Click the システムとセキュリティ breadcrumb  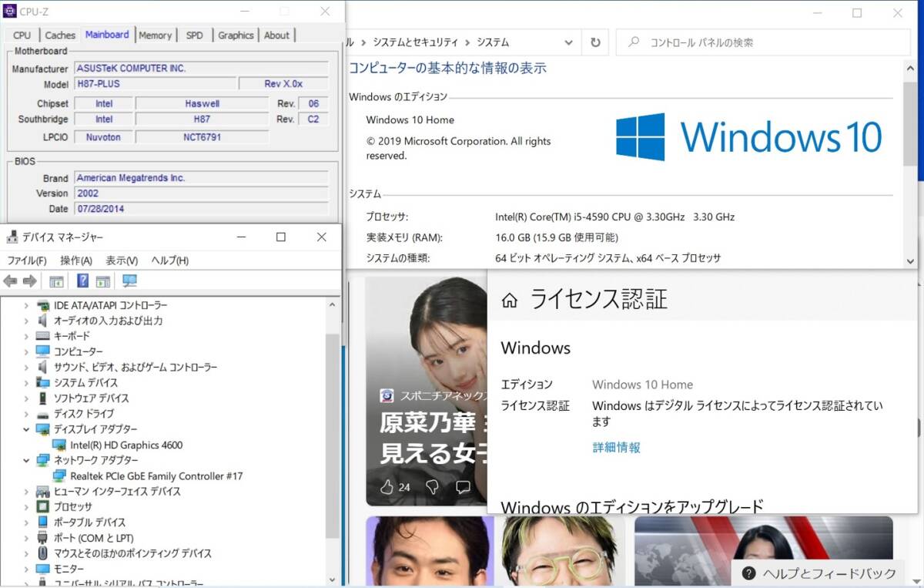click(x=415, y=42)
